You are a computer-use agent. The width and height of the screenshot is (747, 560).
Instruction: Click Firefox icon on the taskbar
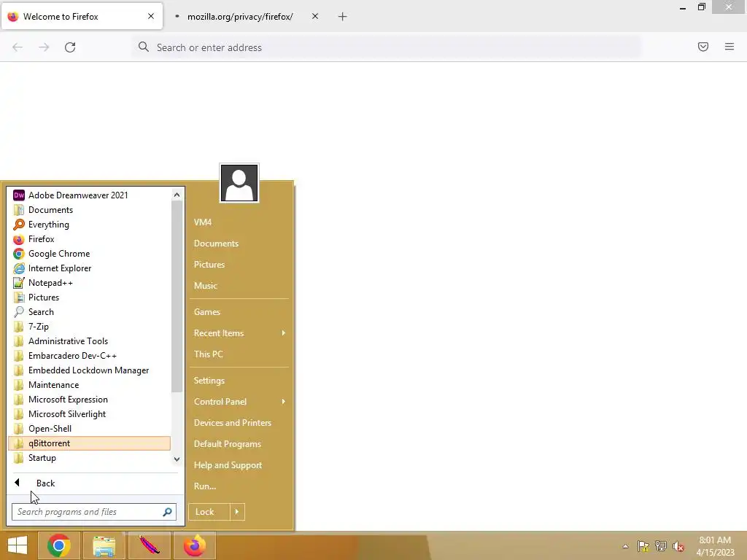[x=194, y=545]
